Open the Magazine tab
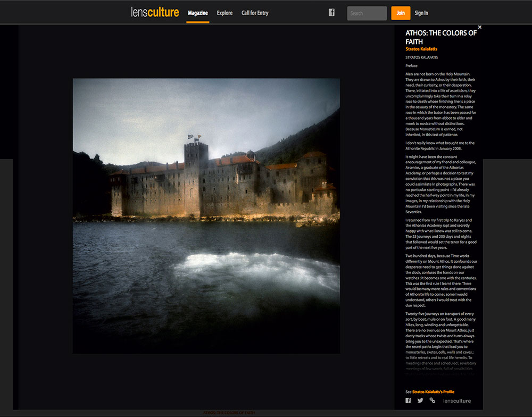 point(198,13)
